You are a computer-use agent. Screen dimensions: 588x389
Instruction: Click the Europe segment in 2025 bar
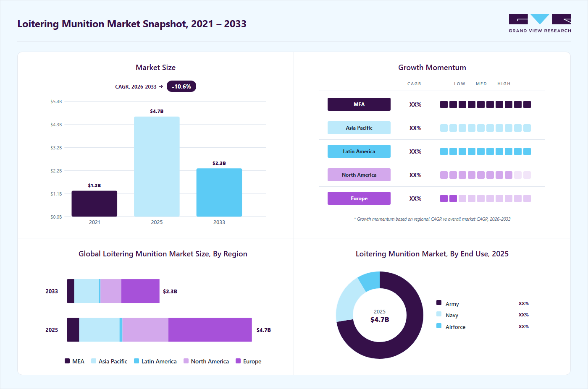tap(210, 330)
